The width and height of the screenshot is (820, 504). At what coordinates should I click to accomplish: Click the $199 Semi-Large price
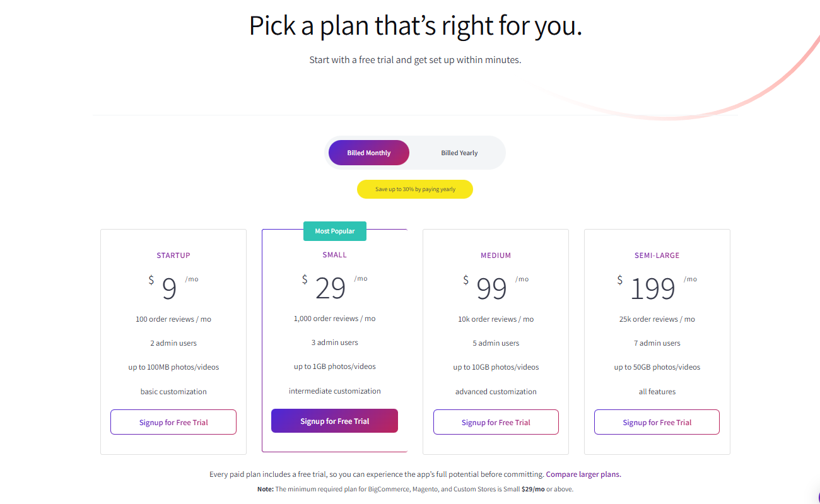pos(653,288)
